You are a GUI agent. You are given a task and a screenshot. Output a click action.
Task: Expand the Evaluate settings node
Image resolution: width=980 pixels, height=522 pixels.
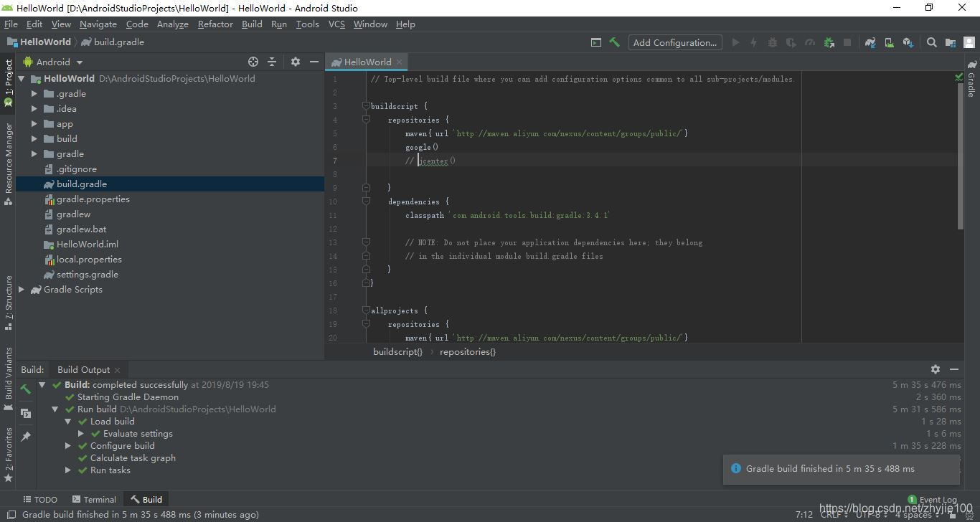pos(80,434)
